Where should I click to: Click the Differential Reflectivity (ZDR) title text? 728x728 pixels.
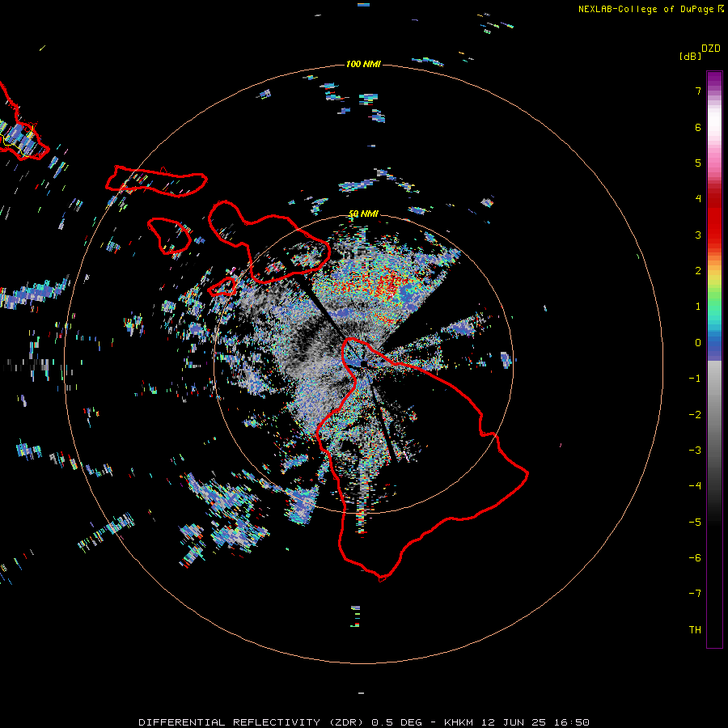click(x=252, y=722)
